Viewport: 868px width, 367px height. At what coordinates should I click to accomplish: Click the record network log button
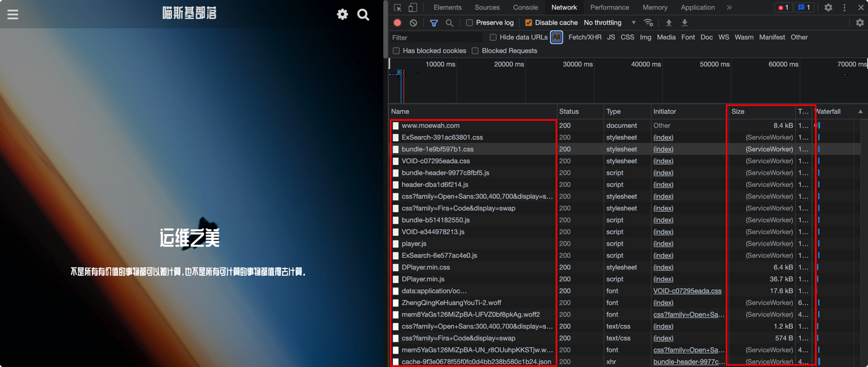pos(397,23)
